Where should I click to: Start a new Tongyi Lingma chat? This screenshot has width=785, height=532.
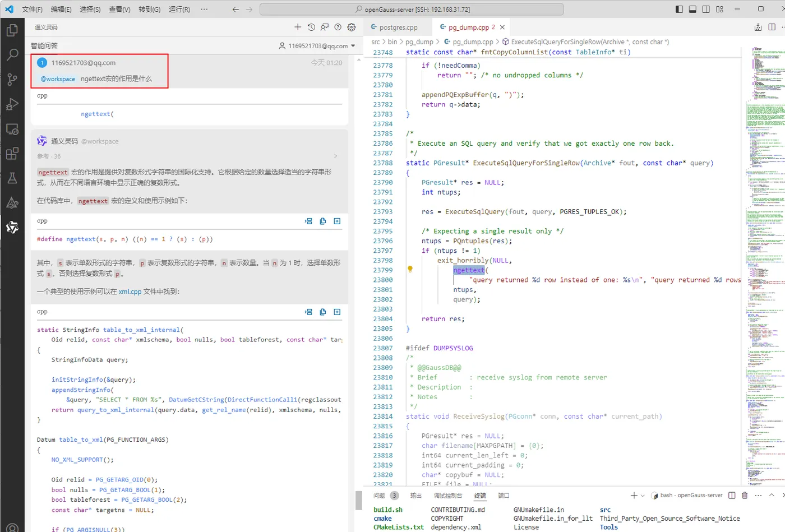[x=298, y=27]
